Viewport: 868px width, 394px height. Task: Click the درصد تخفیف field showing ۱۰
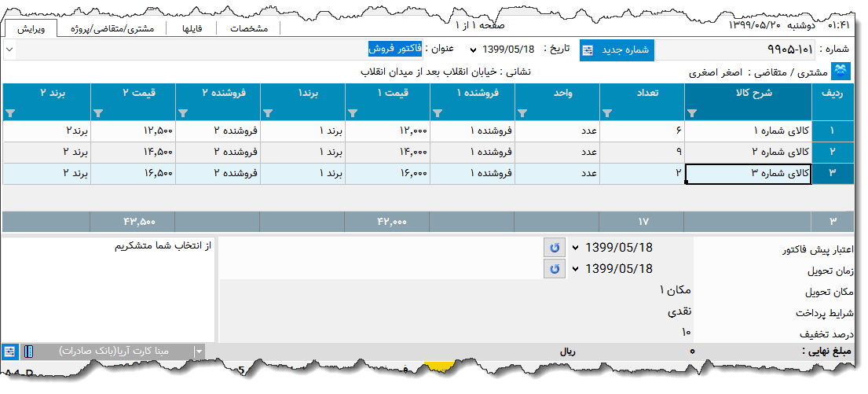tap(456, 333)
